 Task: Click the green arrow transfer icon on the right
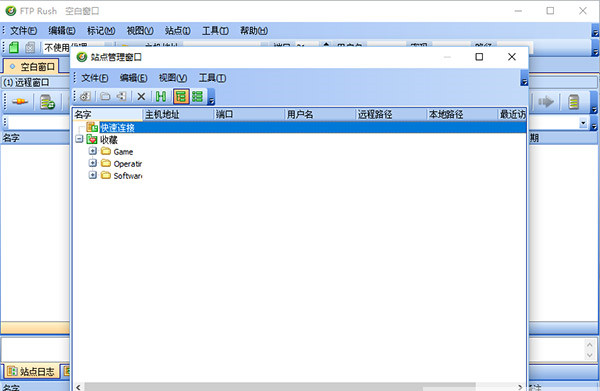[x=546, y=102]
